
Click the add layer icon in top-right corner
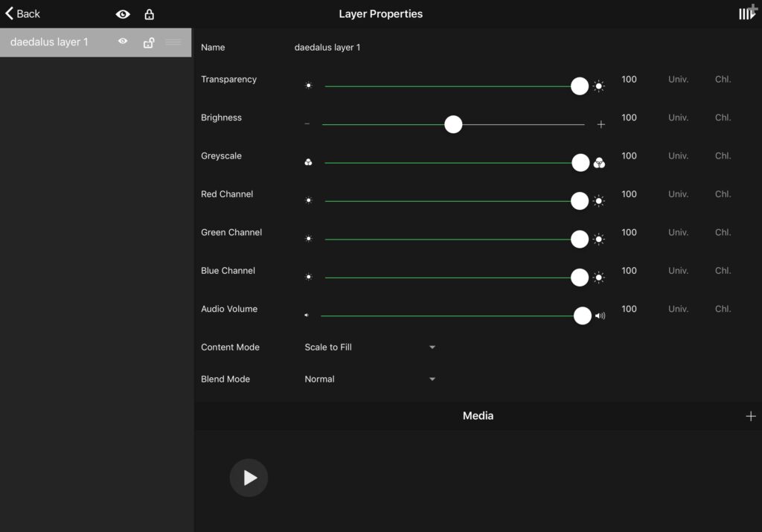[x=747, y=13]
